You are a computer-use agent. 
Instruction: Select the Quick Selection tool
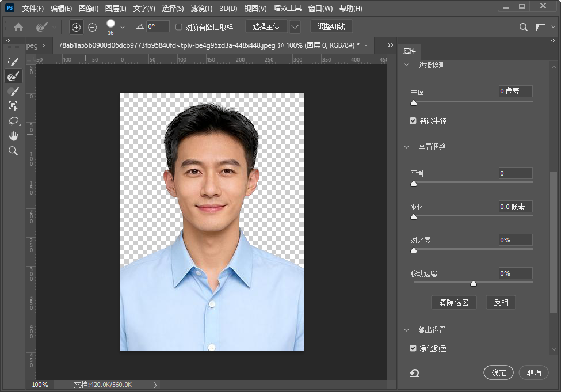13,61
